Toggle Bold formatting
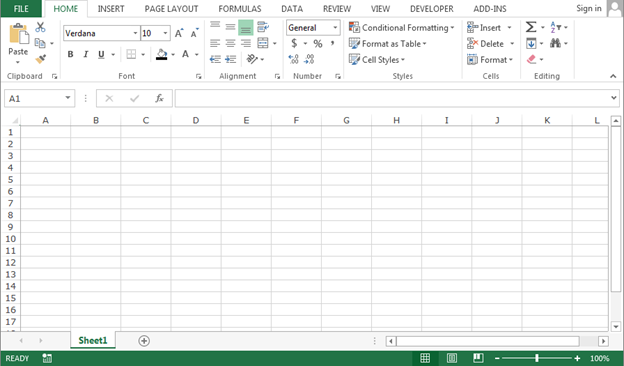This screenshot has width=624, height=366. (x=70, y=54)
